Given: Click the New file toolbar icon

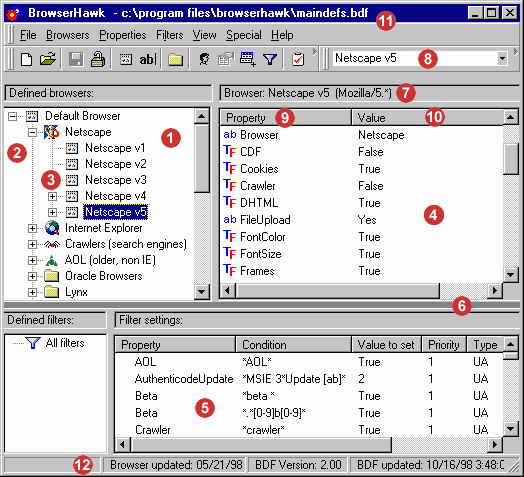Looking at the screenshot, I should click(26, 59).
